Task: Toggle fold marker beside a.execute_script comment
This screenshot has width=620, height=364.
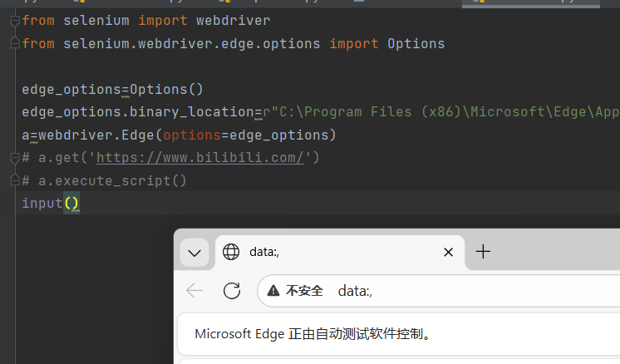Action: 15,180
